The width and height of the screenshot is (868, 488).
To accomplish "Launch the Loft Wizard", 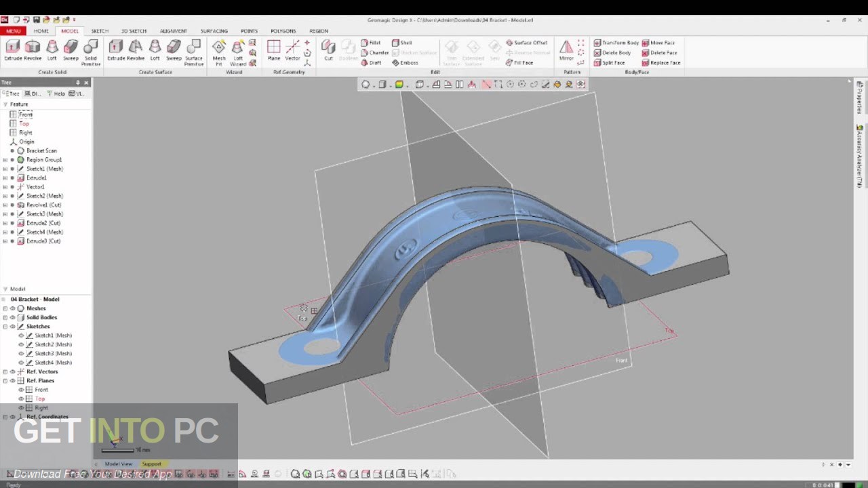I will click(x=238, y=52).
